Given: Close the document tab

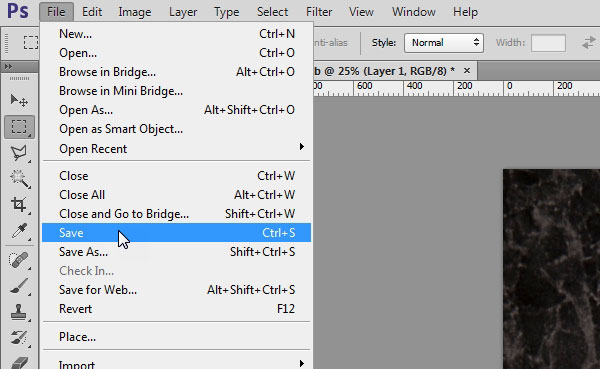Looking at the screenshot, I should pos(466,71).
